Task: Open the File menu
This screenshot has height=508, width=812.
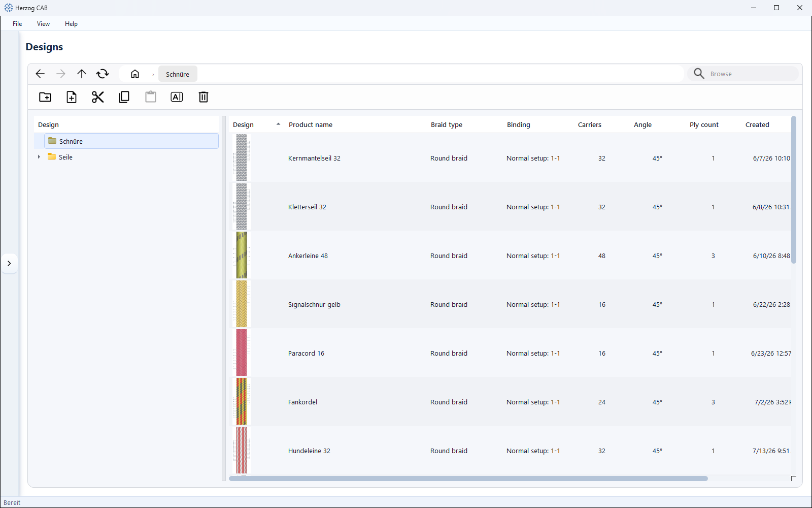Action: (17, 24)
